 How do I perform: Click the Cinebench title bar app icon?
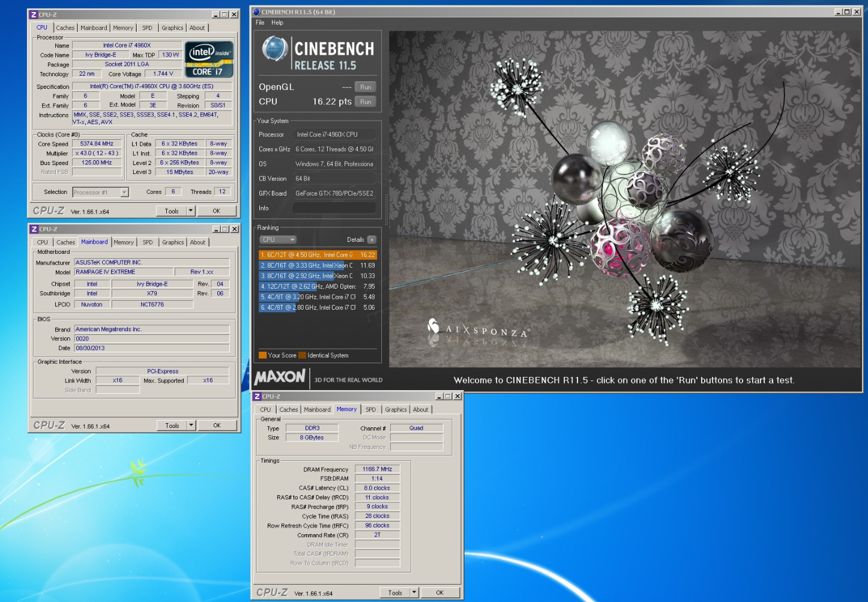click(256, 11)
